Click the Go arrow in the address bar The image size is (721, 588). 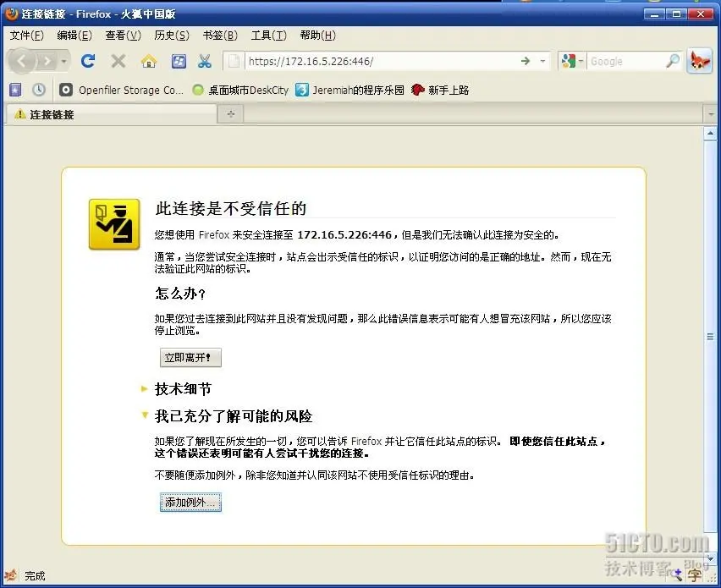pyautogui.click(x=526, y=61)
